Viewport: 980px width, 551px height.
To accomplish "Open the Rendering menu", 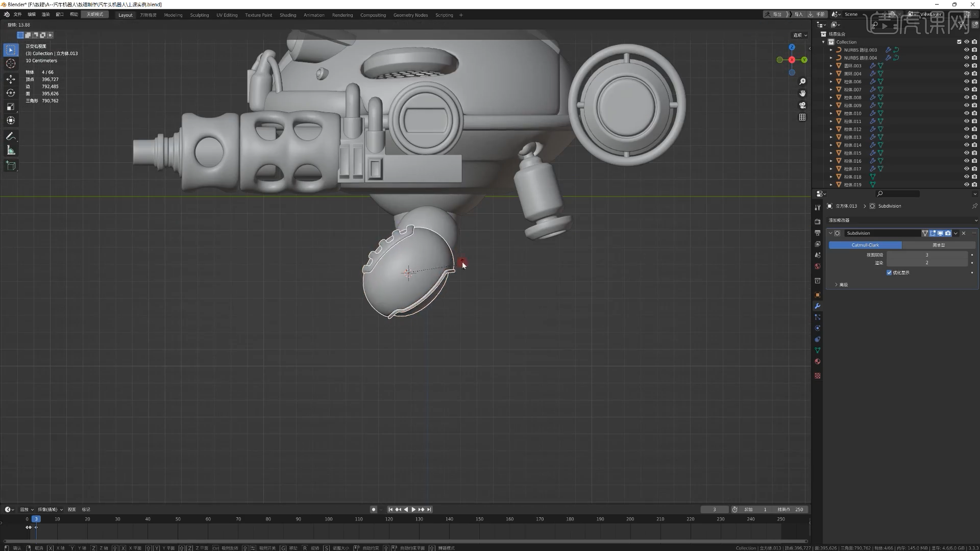I will coord(342,15).
